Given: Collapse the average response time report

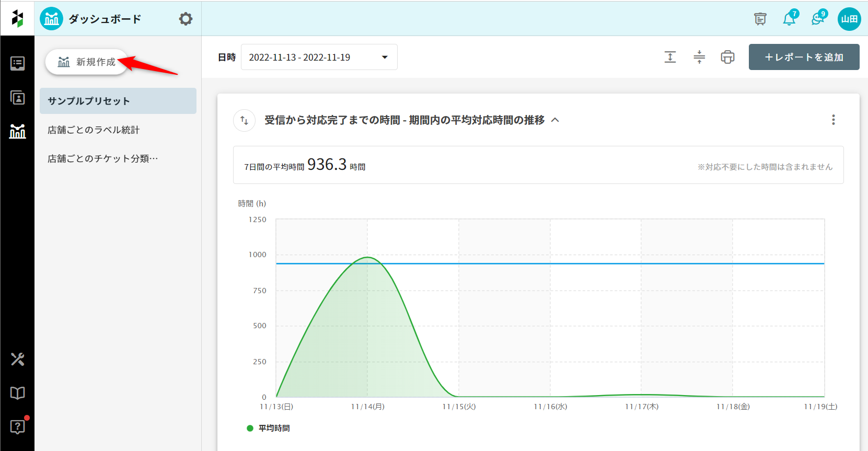Looking at the screenshot, I should coord(555,120).
